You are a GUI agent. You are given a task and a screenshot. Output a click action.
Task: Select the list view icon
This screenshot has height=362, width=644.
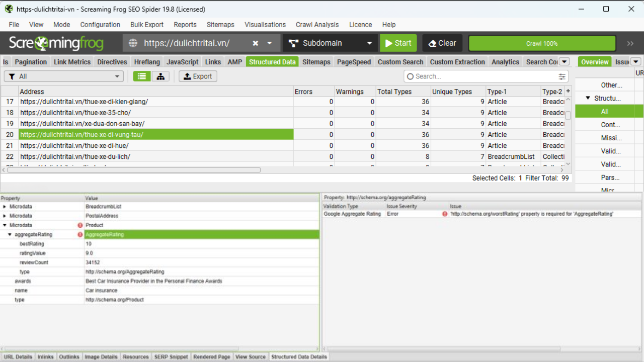point(141,76)
